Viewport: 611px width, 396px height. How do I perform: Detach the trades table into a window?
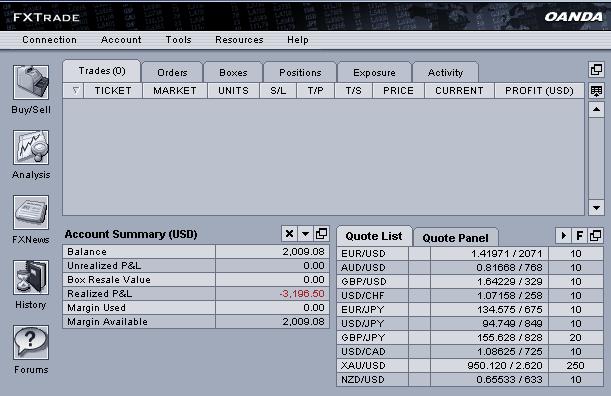point(596,70)
